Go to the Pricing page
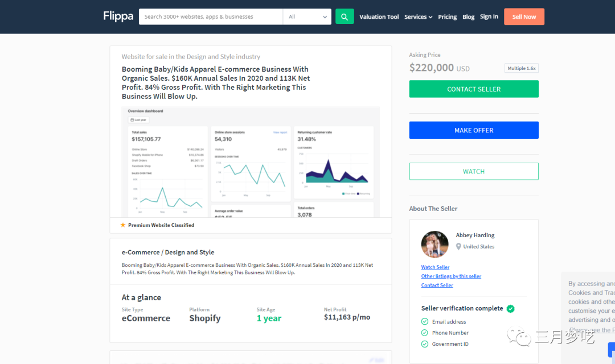 click(x=447, y=17)
